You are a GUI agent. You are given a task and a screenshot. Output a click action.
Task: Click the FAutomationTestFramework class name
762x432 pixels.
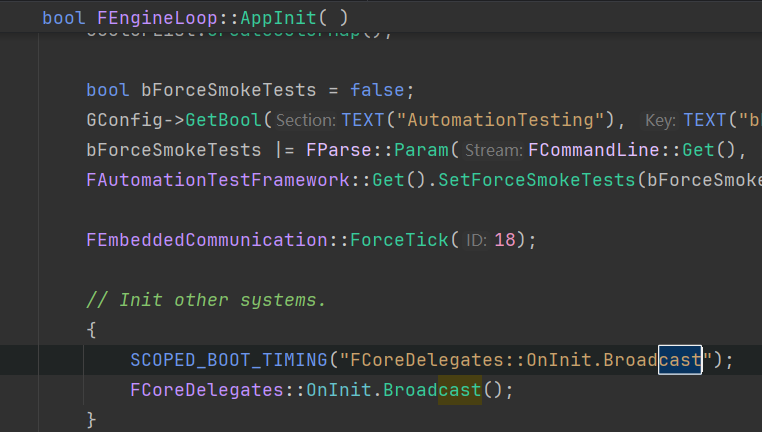[x=218, y=180]
